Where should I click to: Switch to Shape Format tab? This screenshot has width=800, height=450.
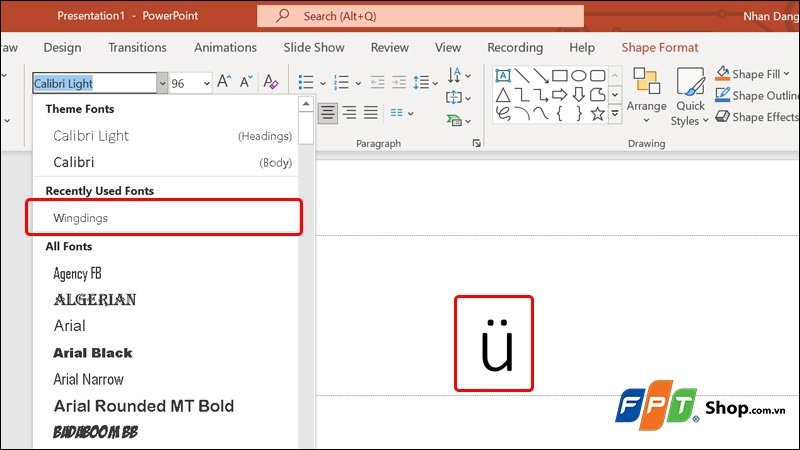pyautogui.click(x=659, y=47)
